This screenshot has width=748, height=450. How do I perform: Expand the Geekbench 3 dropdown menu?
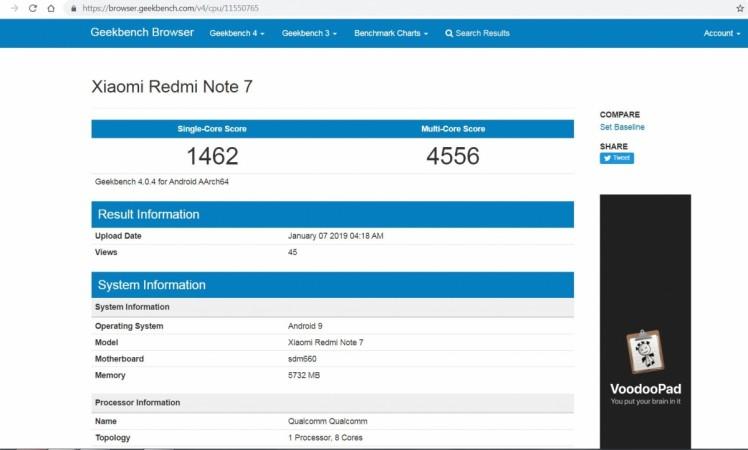coord(308,33)
